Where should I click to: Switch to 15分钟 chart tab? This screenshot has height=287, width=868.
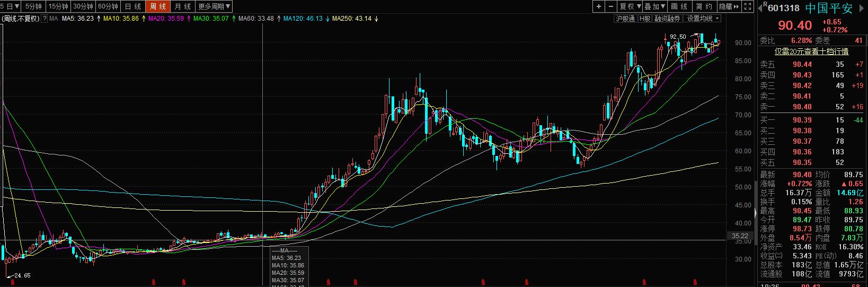click(58, 6)
